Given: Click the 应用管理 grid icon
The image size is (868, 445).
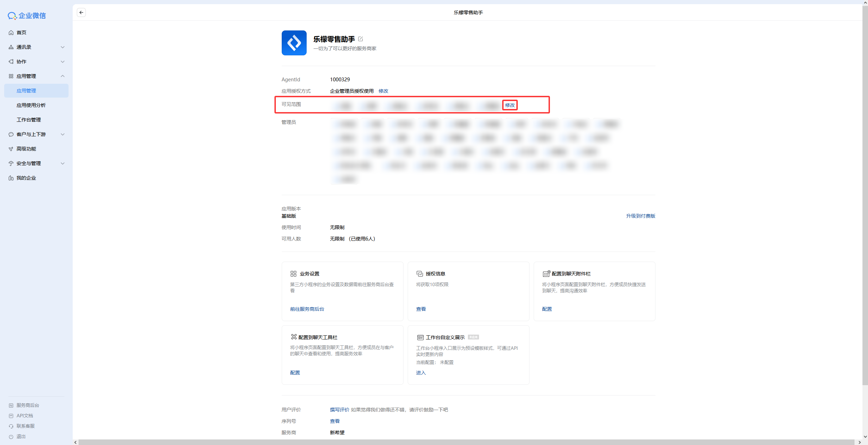Looking at the screenshot, I should coord(11,76).
